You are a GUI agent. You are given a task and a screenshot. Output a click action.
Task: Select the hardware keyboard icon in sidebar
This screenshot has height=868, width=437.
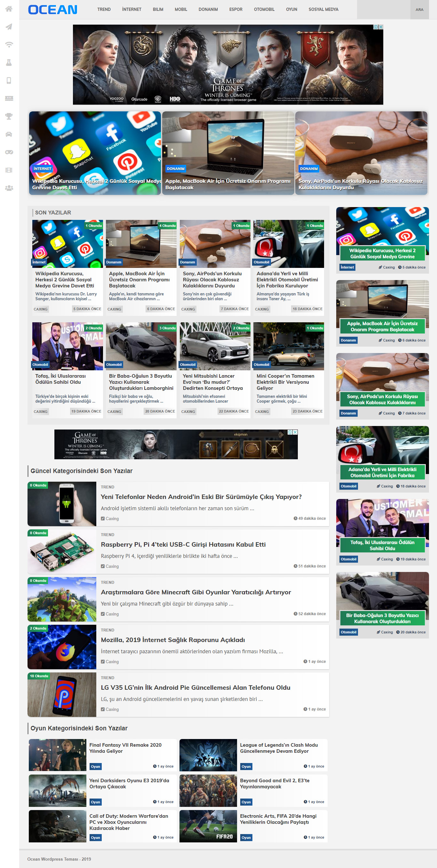[x=9, y=98]
